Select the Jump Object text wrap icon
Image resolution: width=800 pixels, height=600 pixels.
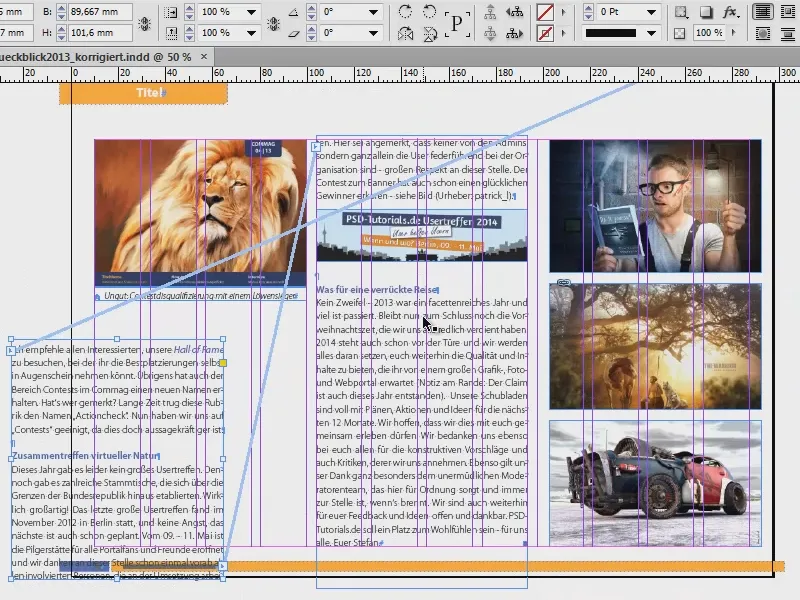[790, 33]
